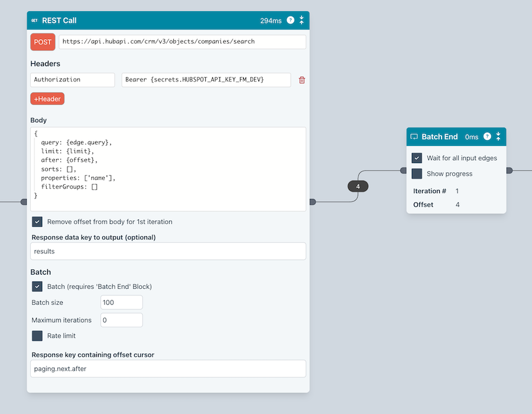Toggle Remove offset from body checkbox
Viewport: 532px width, 414px height.
coord(37,222)
